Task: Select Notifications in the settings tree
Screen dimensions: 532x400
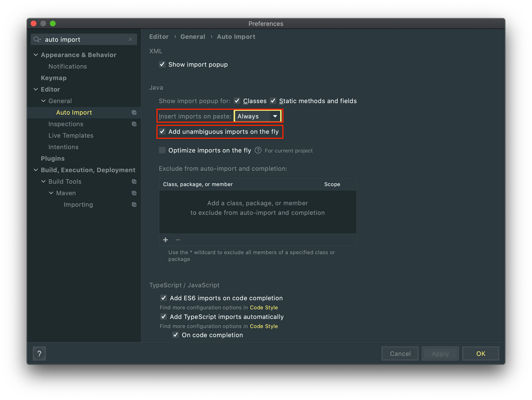Action: 68,67
